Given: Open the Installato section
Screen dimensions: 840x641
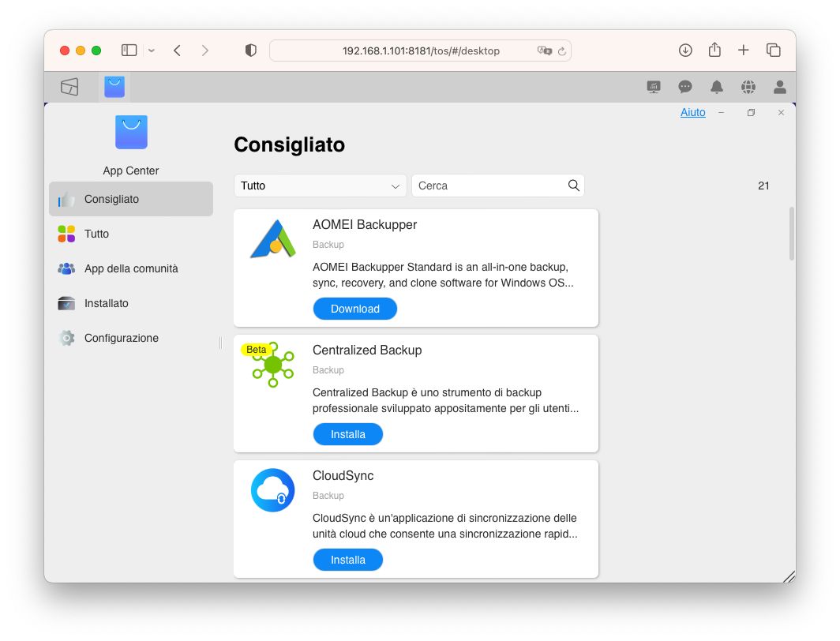Looking at the screenshot, I should click(131, 304).
